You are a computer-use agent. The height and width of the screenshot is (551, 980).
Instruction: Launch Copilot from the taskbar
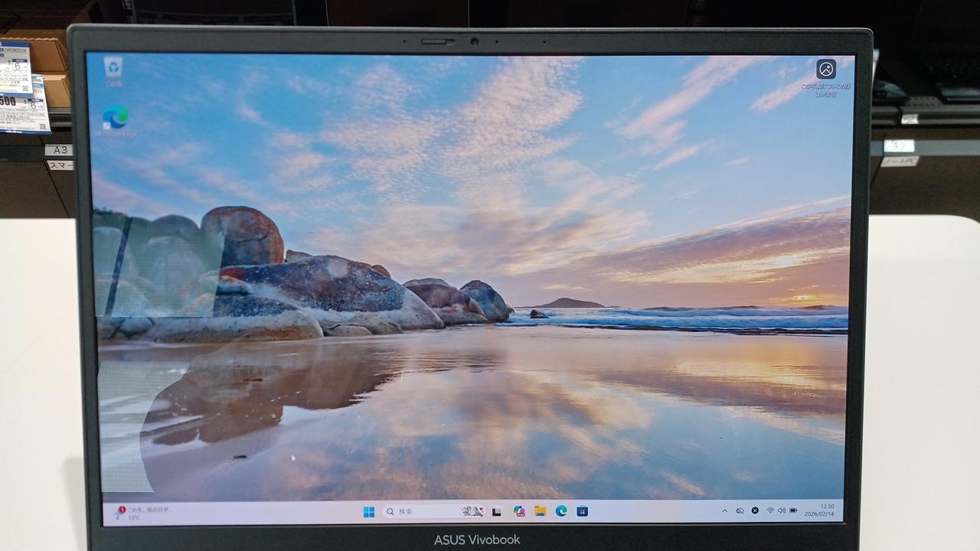[x=519, y=511]
